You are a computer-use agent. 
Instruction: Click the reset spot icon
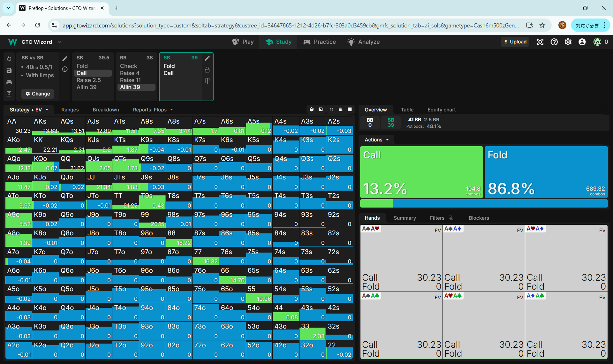point(9,59)
